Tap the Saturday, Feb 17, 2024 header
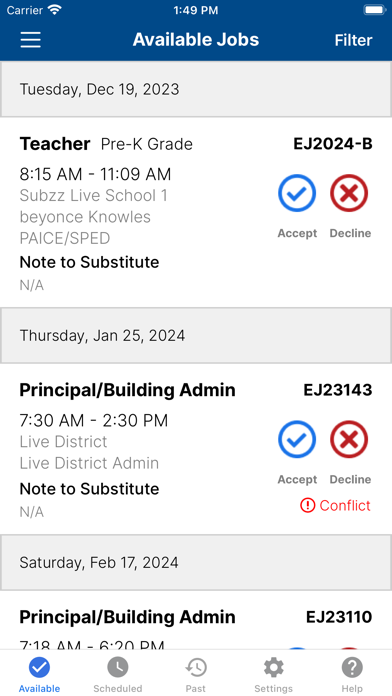This screenshot has height=696, width=392. point(196,562)
